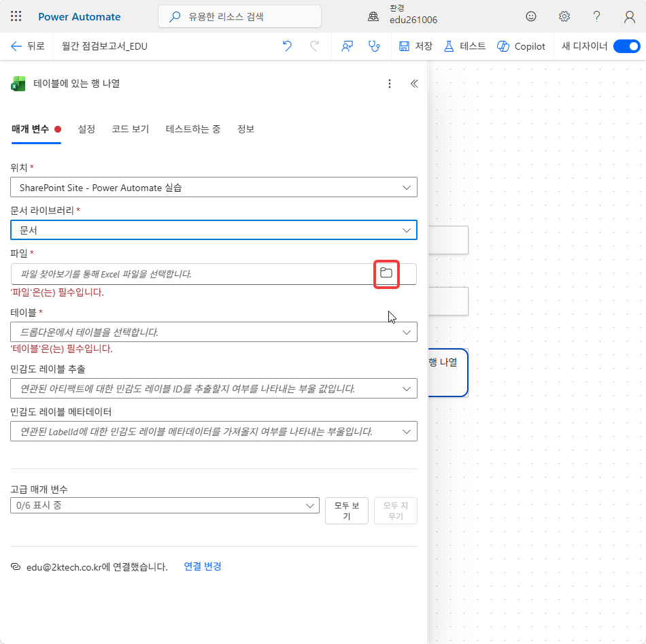The image size is (646, 644).
Task: Switch to the 정보 tab
Action: coord(245,129)
